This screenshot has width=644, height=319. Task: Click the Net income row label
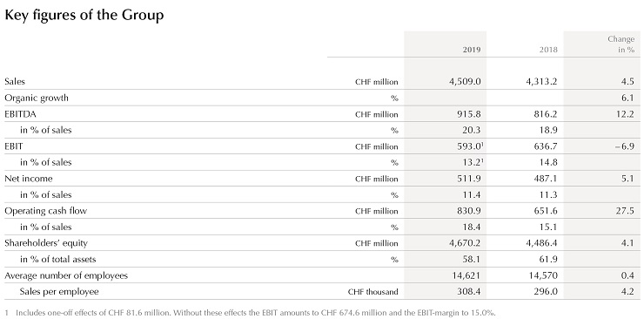point(29,179)
